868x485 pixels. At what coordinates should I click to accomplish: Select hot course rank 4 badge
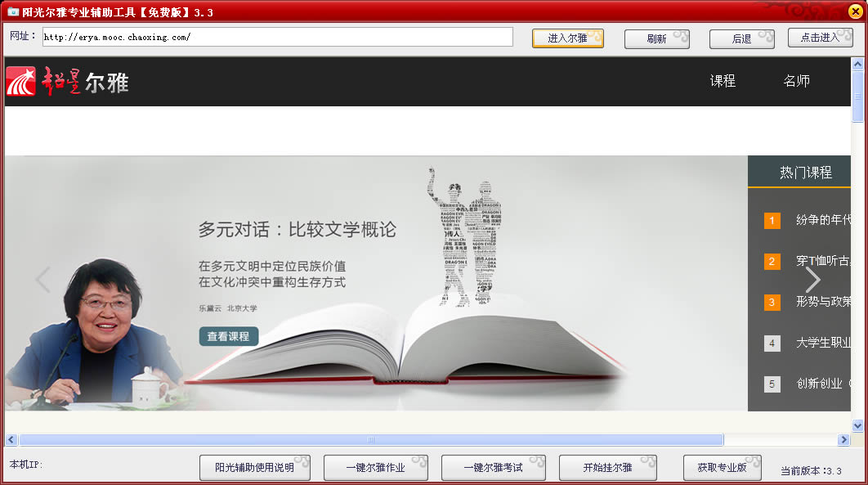point(772,344)
